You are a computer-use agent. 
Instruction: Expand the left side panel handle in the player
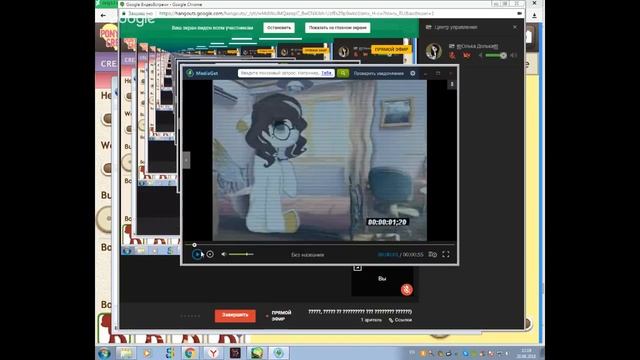pos(186,160)
